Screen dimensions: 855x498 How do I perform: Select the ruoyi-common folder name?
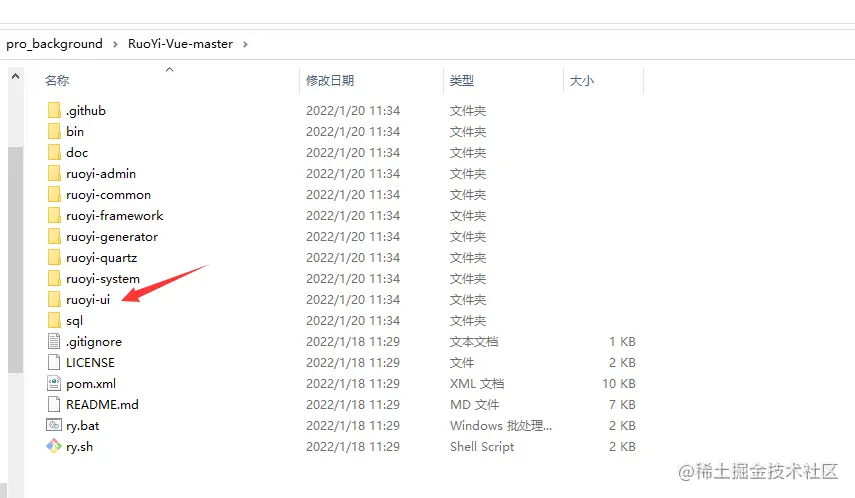pos(109,194)
